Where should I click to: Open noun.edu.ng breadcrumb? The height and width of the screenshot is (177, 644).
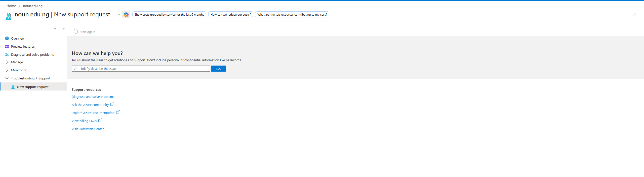(x=33, y=6)
